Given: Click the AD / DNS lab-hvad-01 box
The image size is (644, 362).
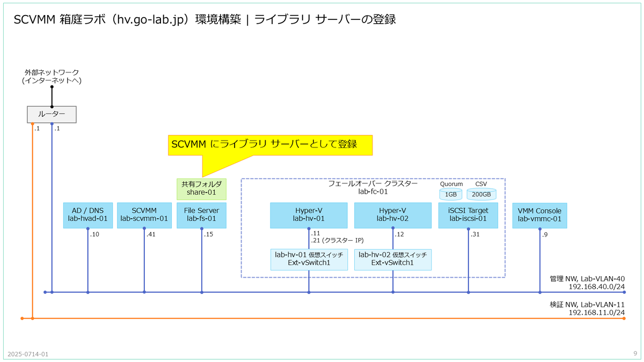Looking at the screenshot, I should [87, 215].
